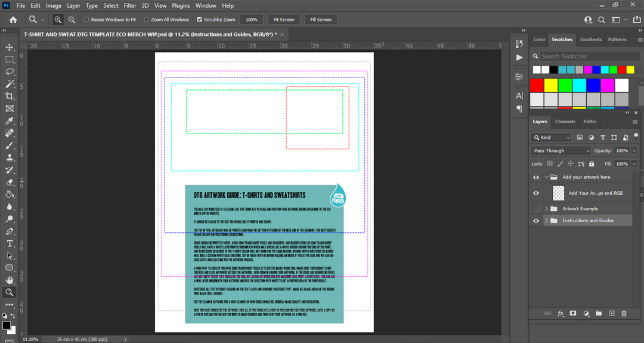Select the Pen tool
The image size is (644, 343).
(9, 231)
